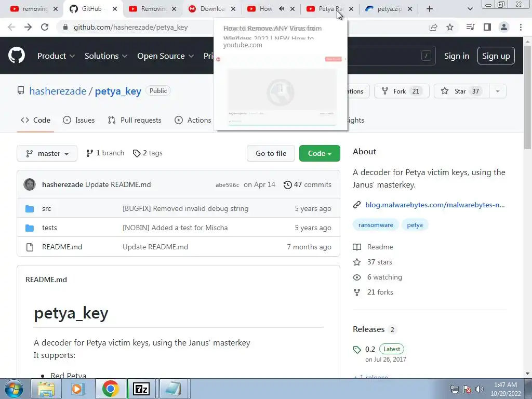532x399 pixels.
Task: Open the blog.malwarebytes.com link
Action: click(x=435, y=205)
